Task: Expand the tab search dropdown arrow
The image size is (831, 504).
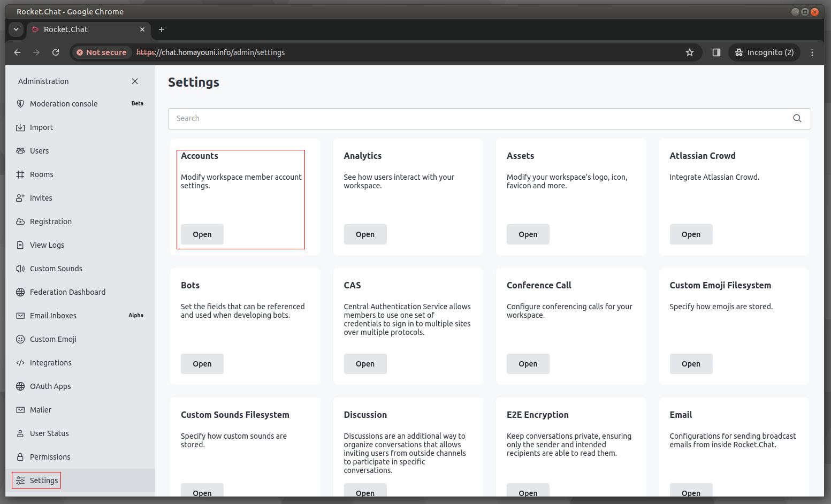Action: coord(16,29)
